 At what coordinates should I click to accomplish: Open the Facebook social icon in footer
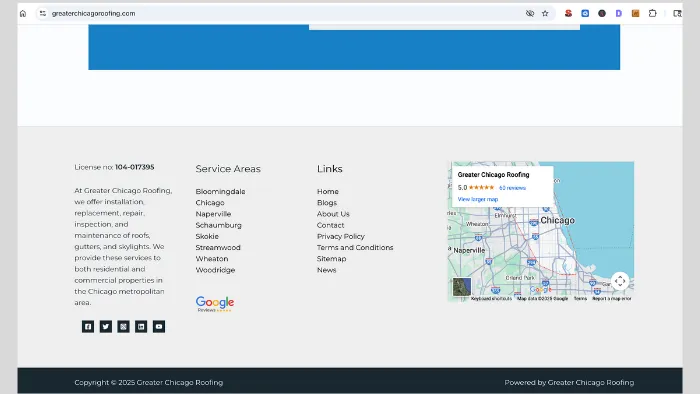88,327
